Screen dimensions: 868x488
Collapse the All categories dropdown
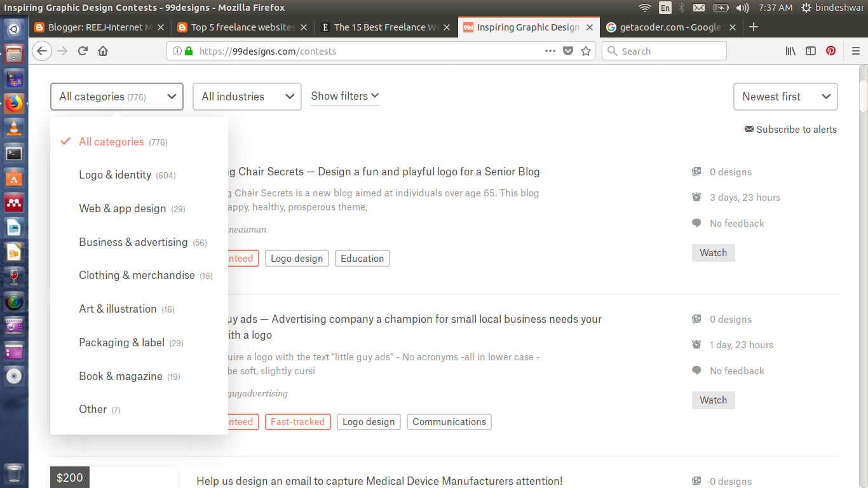pos(117,97)
